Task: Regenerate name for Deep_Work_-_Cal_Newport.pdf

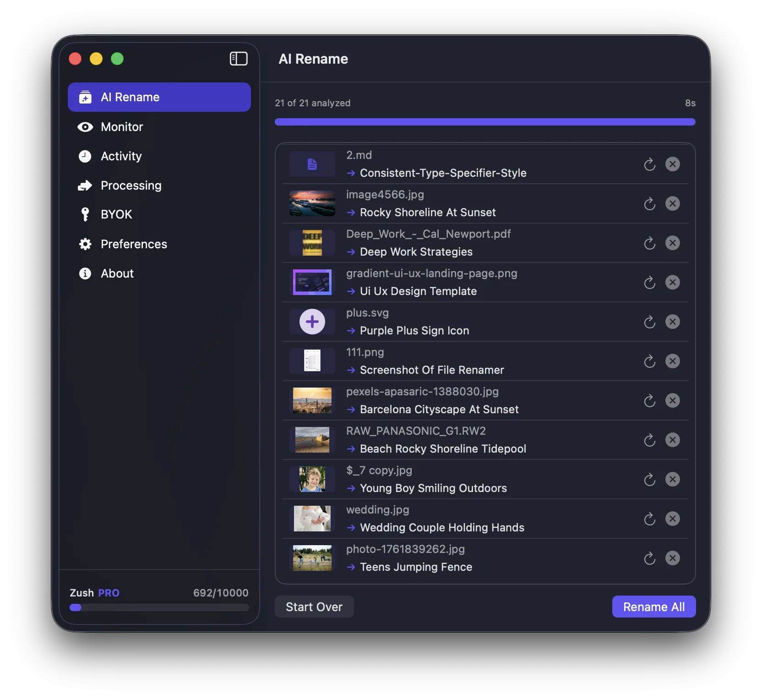Action: 649,243
